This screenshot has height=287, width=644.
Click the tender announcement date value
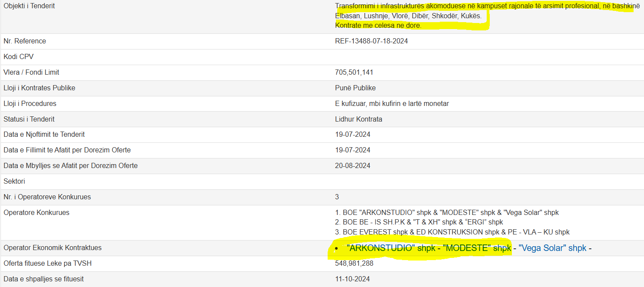tap(352, 135)
